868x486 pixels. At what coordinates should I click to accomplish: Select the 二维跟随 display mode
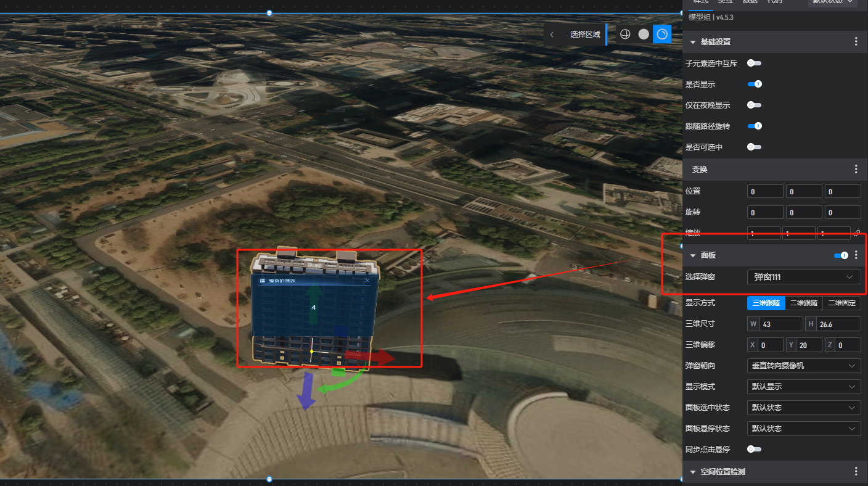804,303
